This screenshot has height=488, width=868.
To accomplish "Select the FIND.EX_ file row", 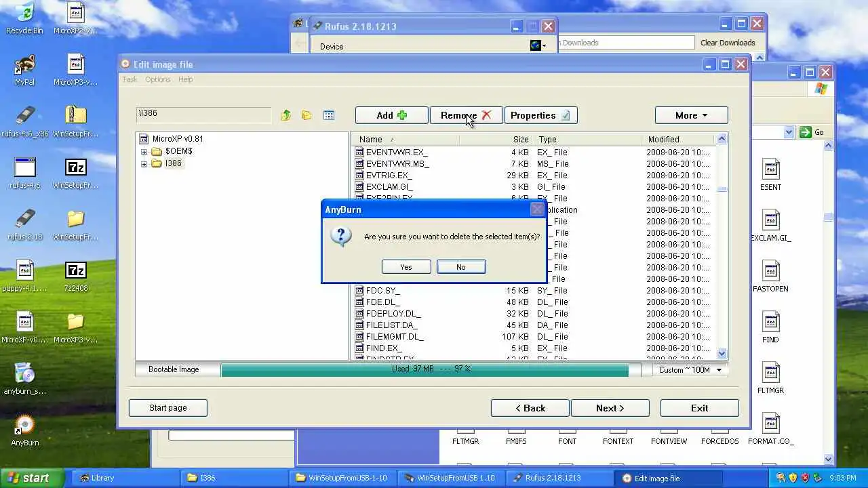I will 534,348.
